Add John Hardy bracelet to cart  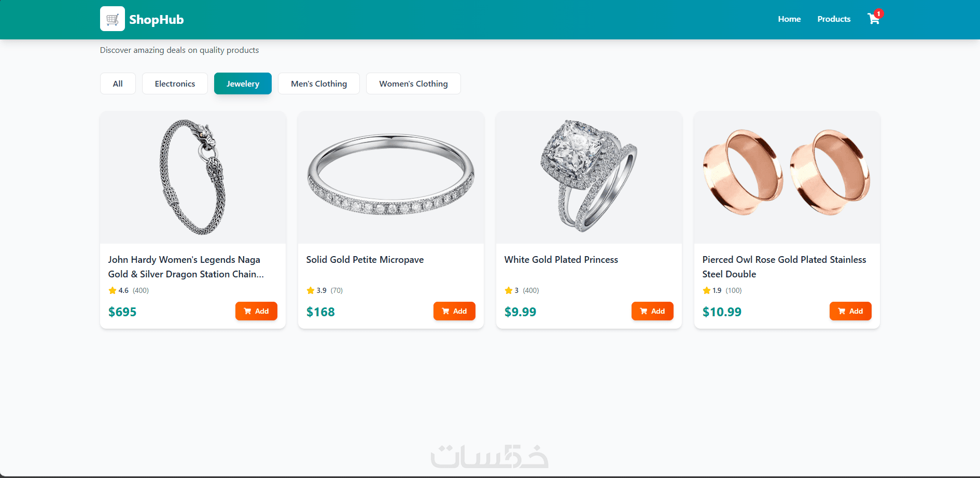256,311
